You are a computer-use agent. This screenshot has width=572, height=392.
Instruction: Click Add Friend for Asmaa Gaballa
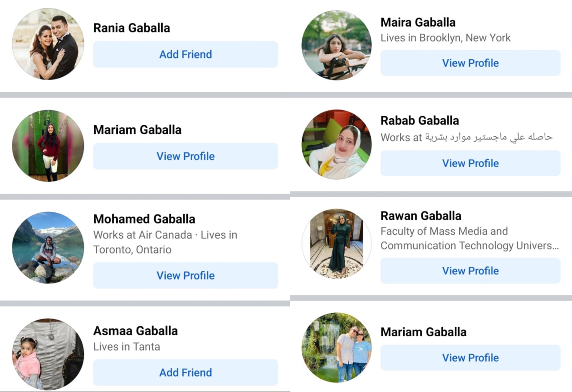click(185, 372)
